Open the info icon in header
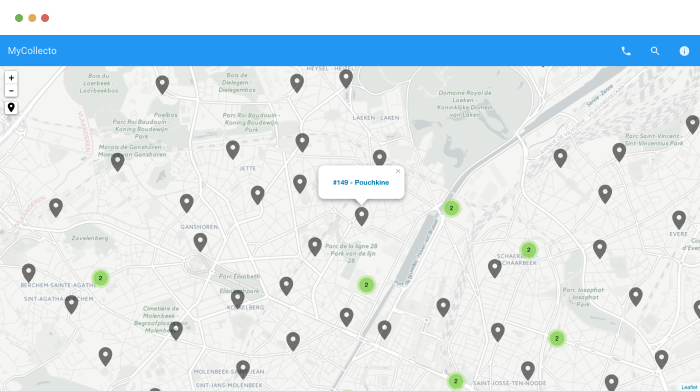The height and width of the screenshot is (392, 700). tap(684, 51)
